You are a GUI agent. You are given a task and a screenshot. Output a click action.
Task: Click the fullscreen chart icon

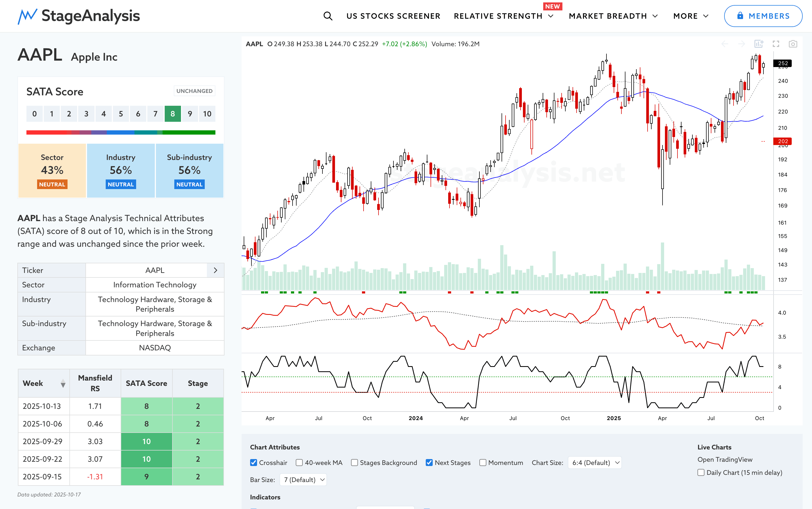[x=776, y=44]
